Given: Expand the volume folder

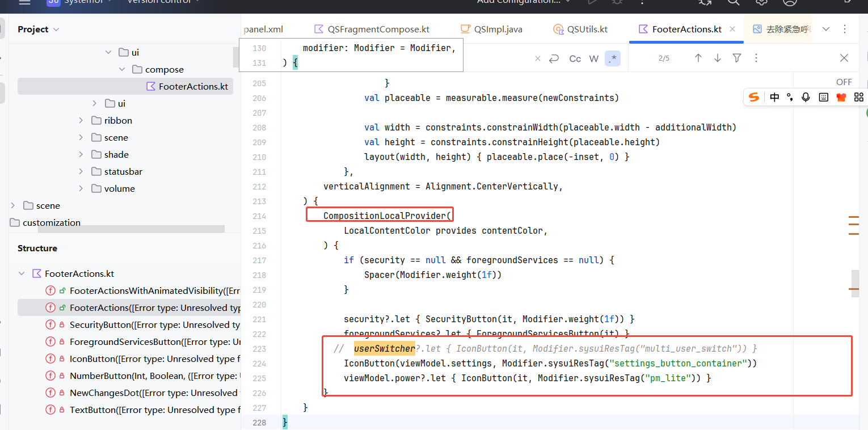Looking at the screenshot, I should tap(81, 188).
